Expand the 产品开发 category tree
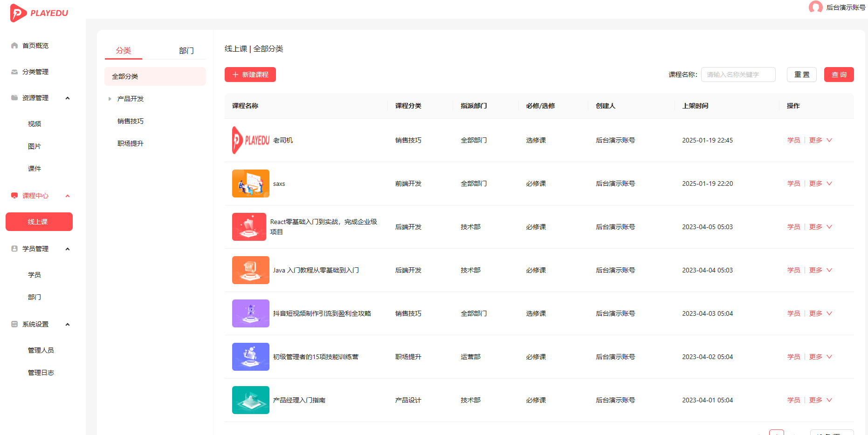 (x=109, y=98)
